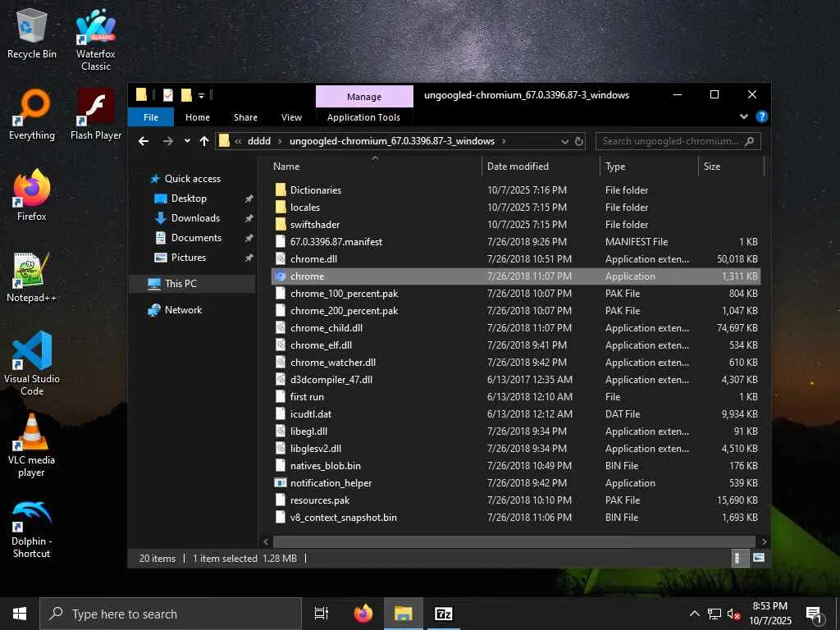Open the Recycle Bin desktop icon
This screenshot has height=630, width=840.
[x=32, y=34]
